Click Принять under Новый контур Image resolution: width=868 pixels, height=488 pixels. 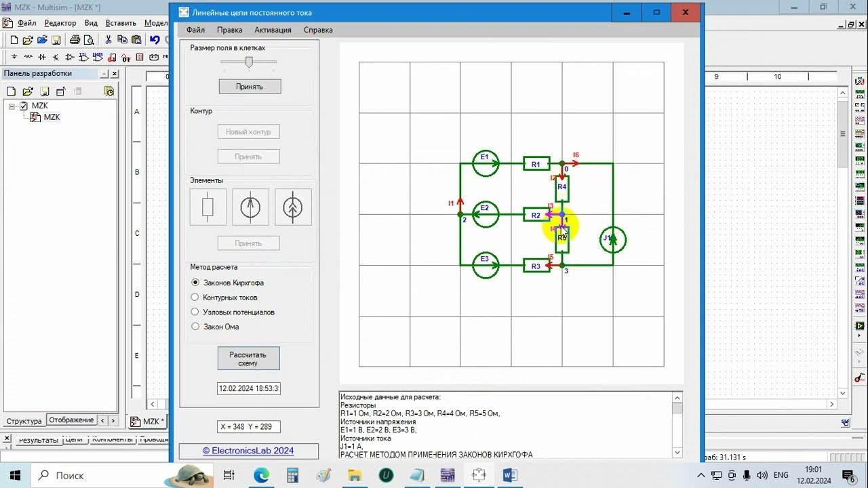[x=248, y=157]
